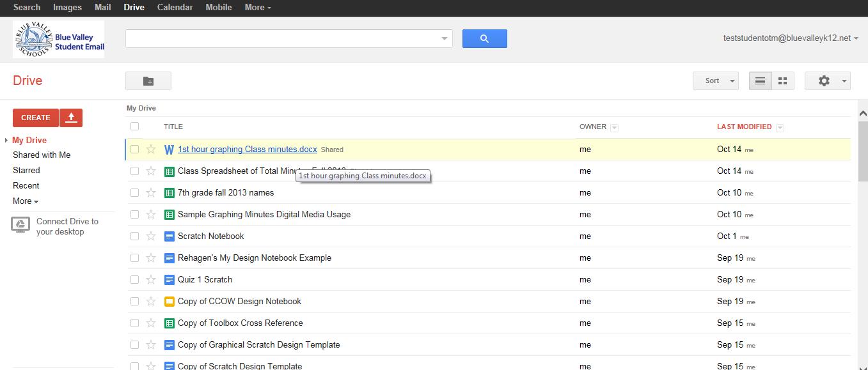Image resolution: width=868 pixels, height=370 pixels.
Task: Star Rehagen's My Design Notebook Example
Action: click(151, 258)
